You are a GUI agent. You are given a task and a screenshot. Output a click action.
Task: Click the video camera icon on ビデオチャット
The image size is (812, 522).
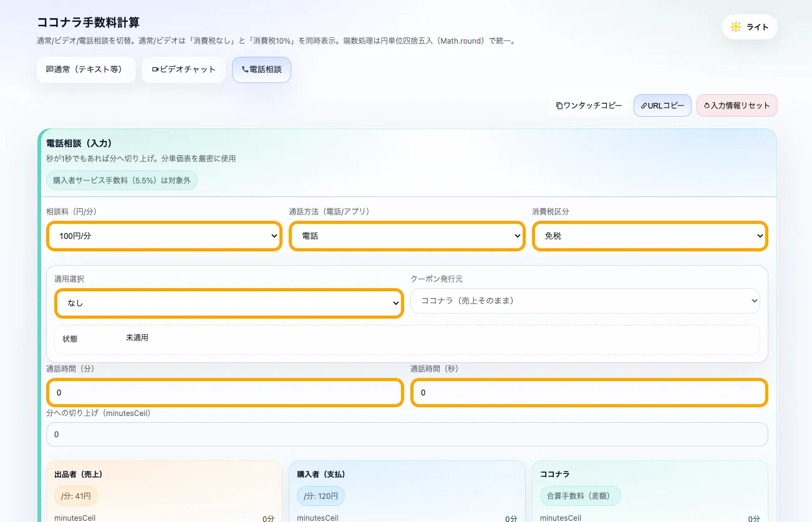155,70
